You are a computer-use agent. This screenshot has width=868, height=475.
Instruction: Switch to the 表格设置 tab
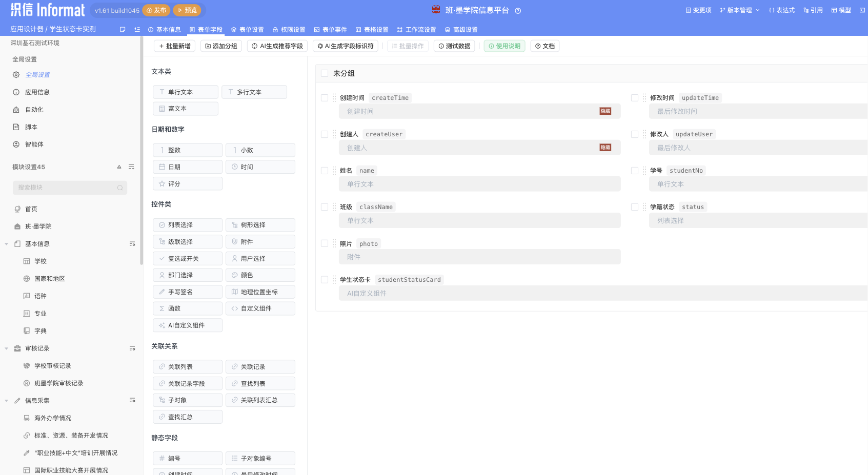[x=372, y=30]
